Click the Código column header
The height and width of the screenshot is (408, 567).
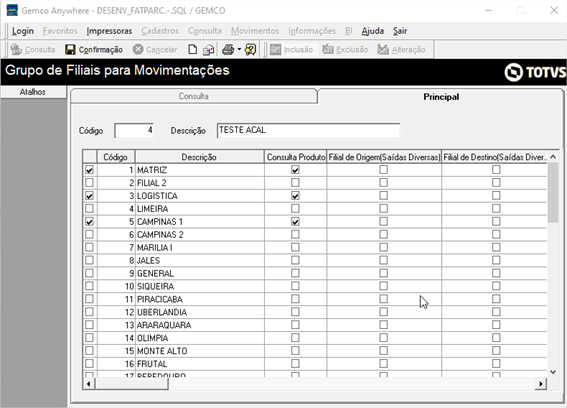pos(116,157)
